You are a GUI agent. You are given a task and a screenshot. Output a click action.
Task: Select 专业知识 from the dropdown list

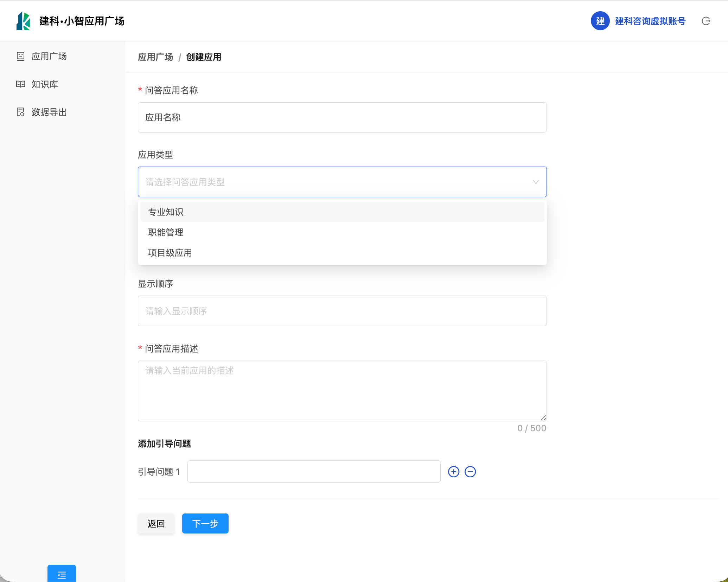166,212
